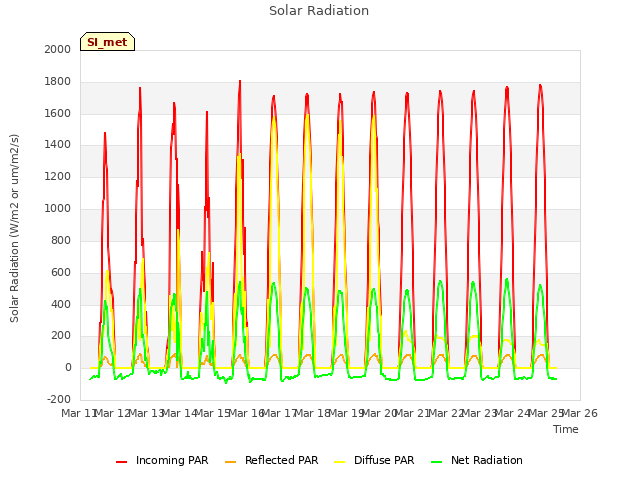
Task: Click the Mar 26 x-axis date label
Action: coord(580,413)
